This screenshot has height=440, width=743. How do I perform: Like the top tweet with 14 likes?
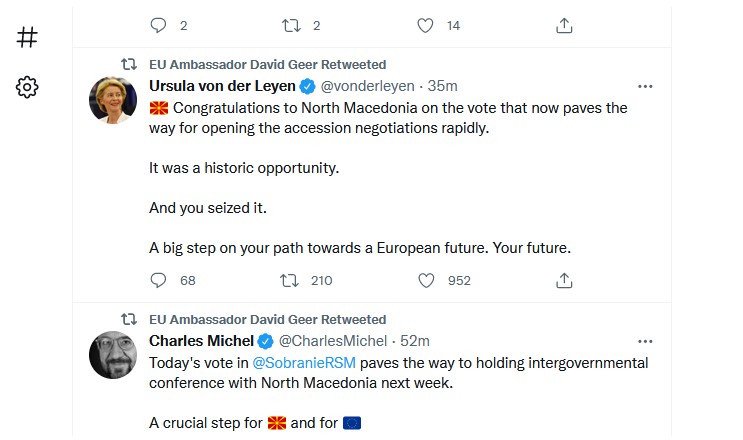425,26
